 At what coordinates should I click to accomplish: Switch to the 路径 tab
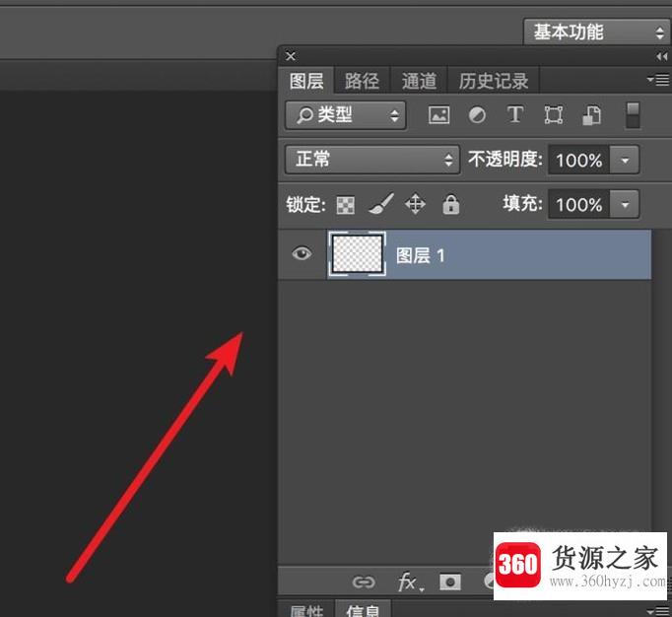coord(362,81)
